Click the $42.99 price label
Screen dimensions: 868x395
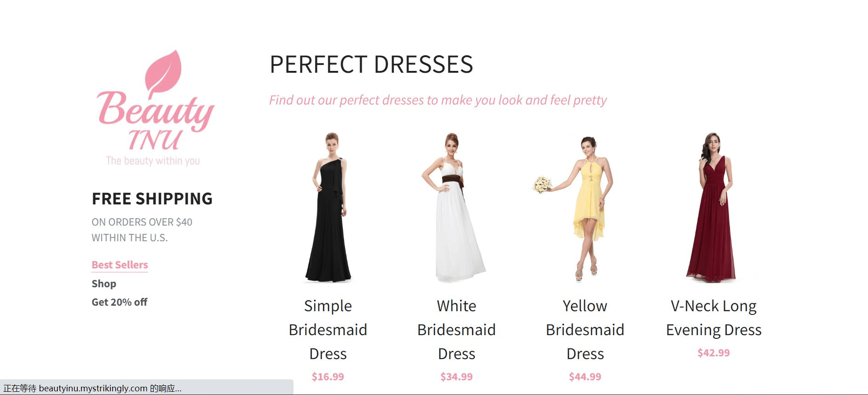coord(713,353)
